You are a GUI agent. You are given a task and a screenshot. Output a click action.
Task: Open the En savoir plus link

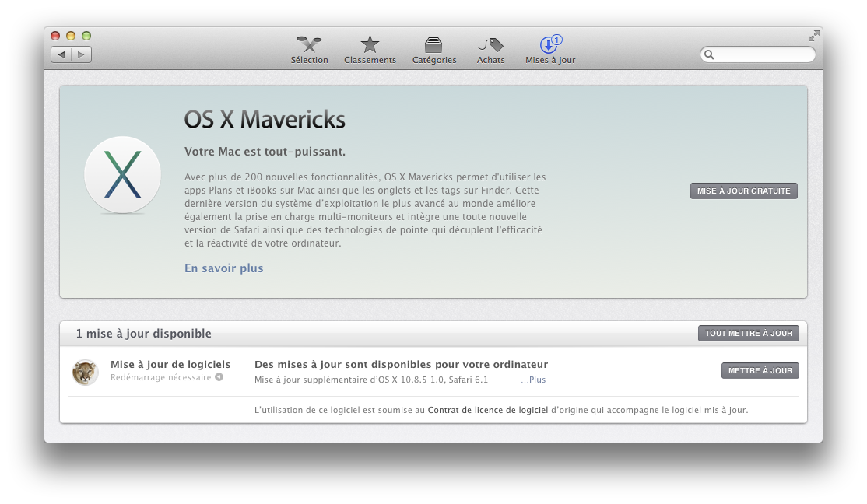click(224, 268)
